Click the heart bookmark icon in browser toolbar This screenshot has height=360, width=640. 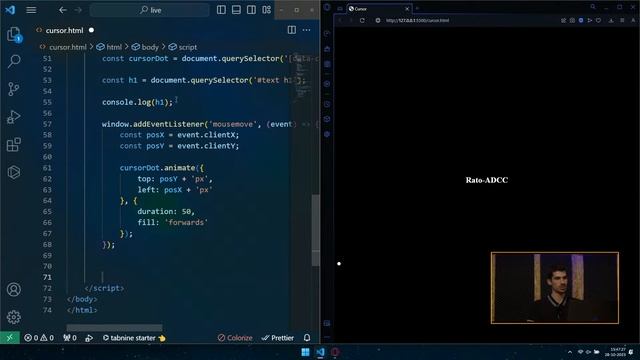(598, 20)
